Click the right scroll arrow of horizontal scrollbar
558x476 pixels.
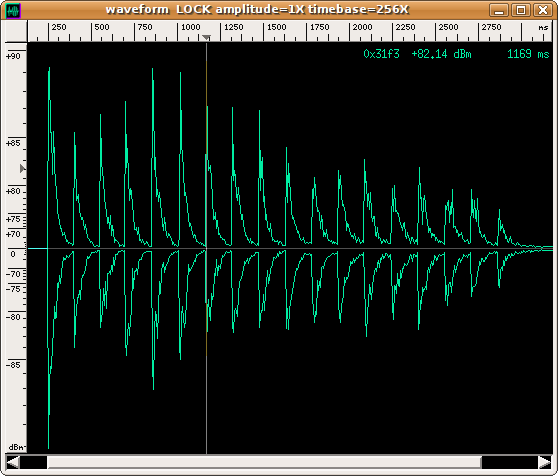[545, 462]
